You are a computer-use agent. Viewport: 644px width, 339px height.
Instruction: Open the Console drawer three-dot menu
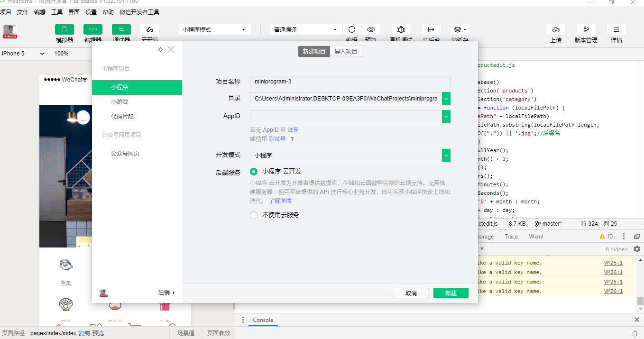[x=243, y=320]
